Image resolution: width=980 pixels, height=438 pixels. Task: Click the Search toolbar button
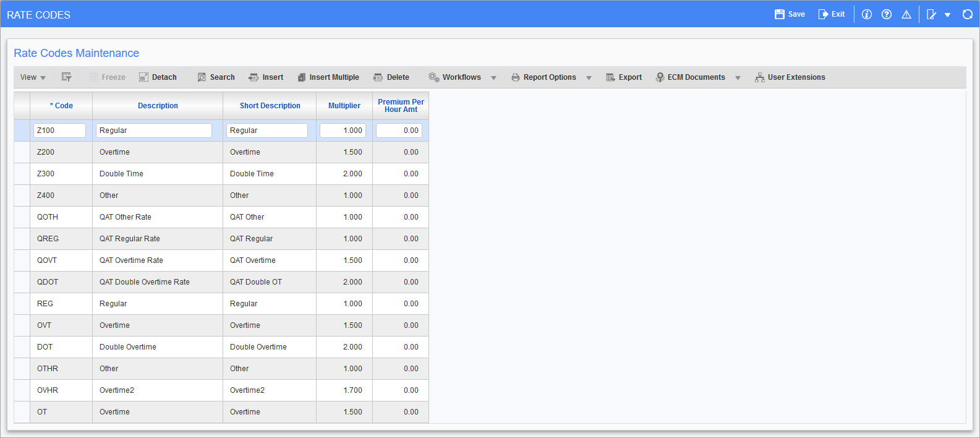216,77
